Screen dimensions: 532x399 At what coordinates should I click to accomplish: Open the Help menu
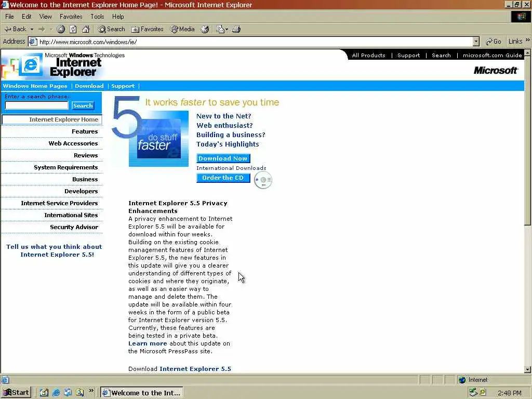coord(118,16)
